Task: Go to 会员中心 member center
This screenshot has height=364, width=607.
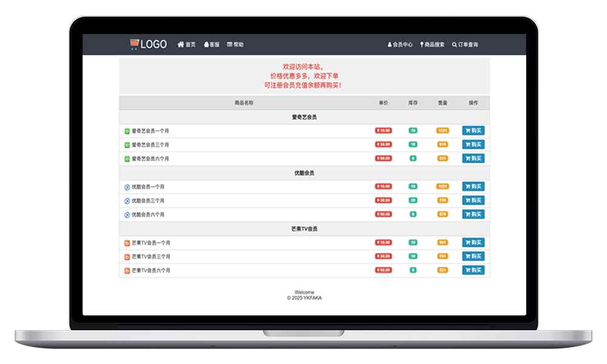Action: [400, 45]
